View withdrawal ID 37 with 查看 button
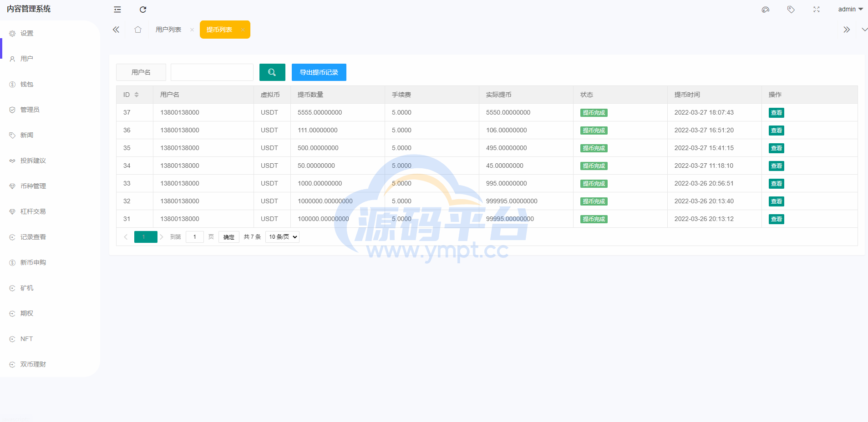This screenshot has height=422, width=868. pyautogui.click(x=777, y=113)
